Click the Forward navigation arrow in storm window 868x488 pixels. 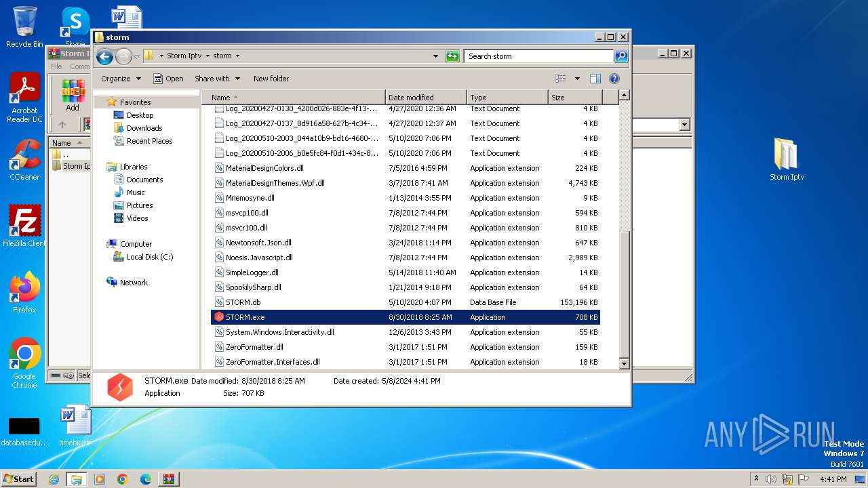click(123, 57)
